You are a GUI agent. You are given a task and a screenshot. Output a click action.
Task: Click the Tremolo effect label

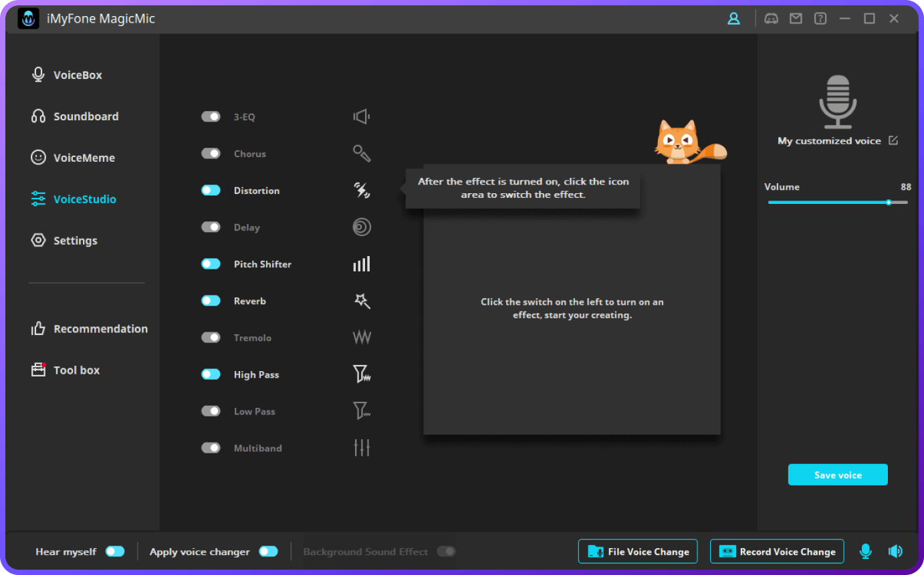click(253, 338)
